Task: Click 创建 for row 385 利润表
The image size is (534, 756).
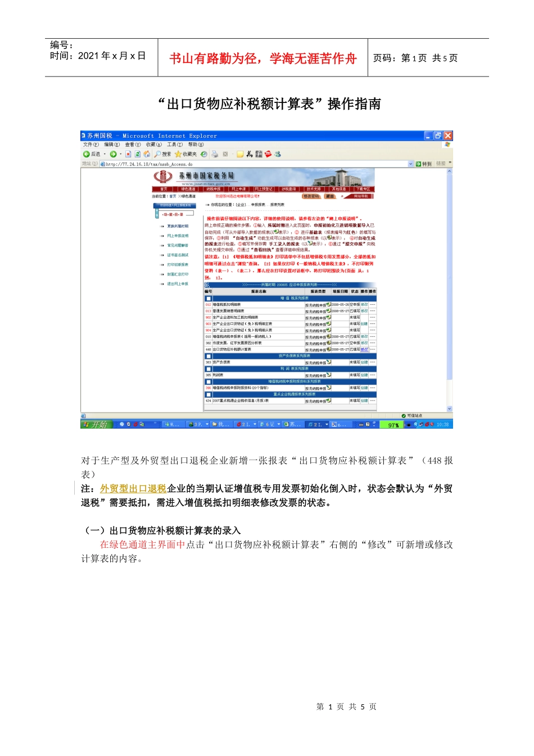Action: [x=364, y=375]
